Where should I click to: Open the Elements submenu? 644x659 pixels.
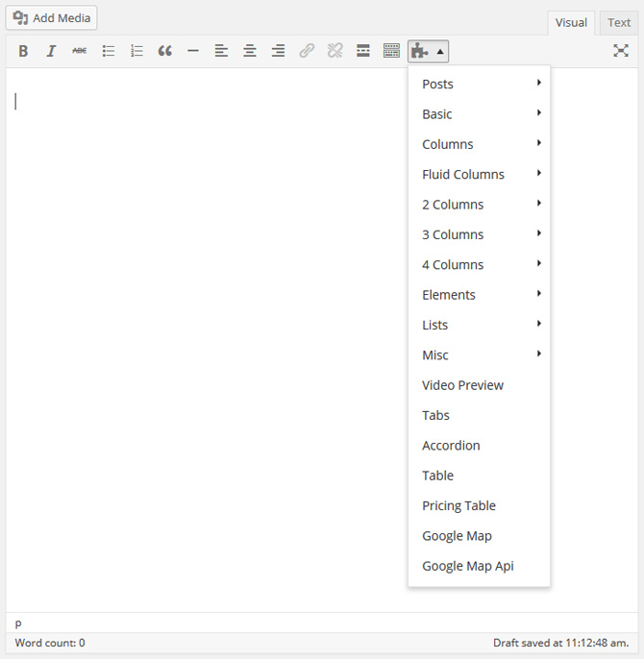[479, 295]
